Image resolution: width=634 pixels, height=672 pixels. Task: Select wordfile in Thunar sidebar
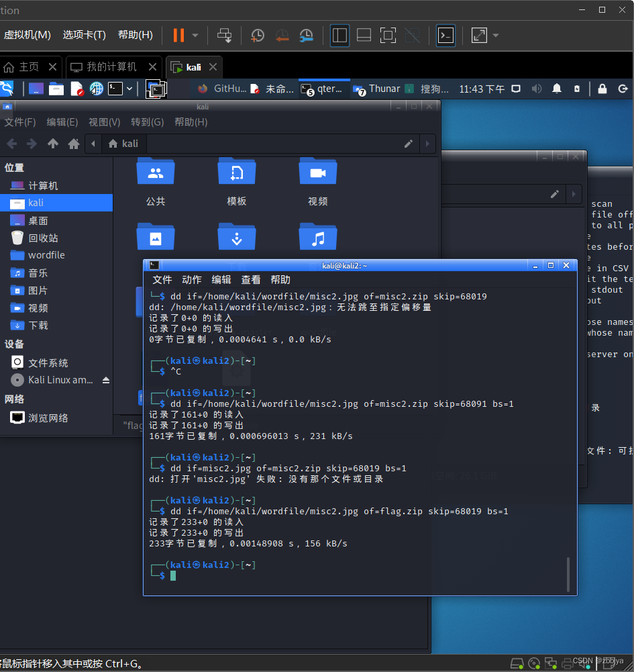[56, 255]
